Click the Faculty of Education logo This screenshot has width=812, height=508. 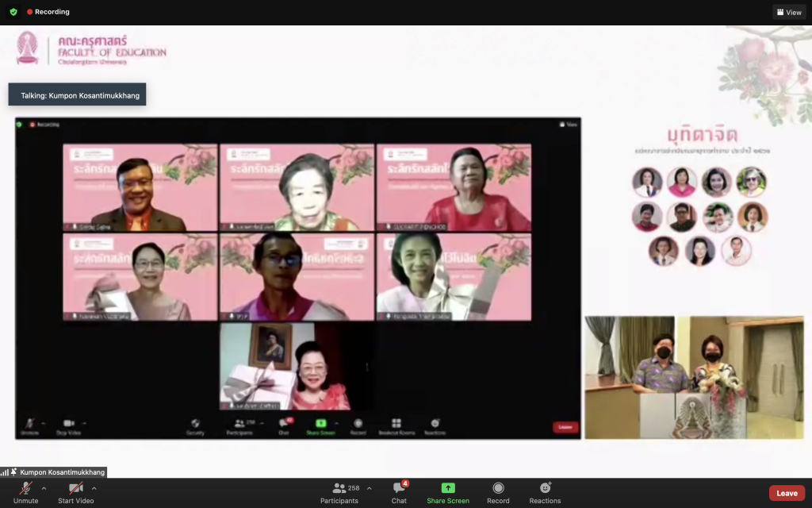click(91, 48)
